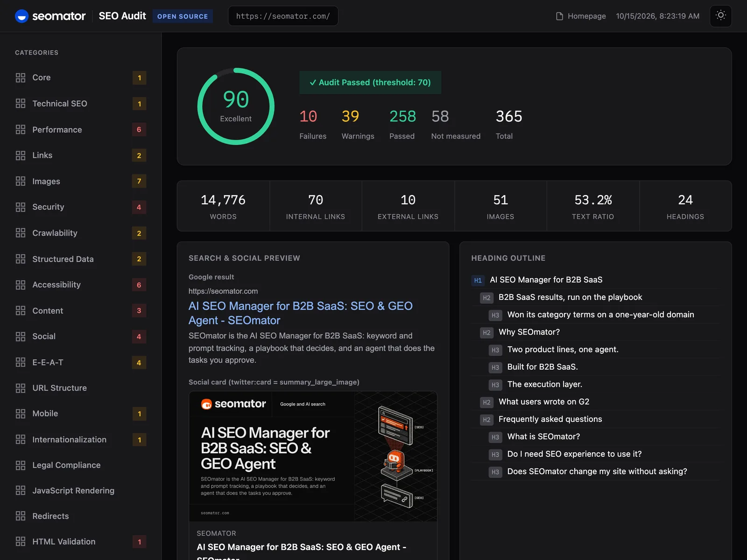Click the 53.2% TEXT RATIO metric
This screenshot has width=747, height=560.
click(593, 206)
